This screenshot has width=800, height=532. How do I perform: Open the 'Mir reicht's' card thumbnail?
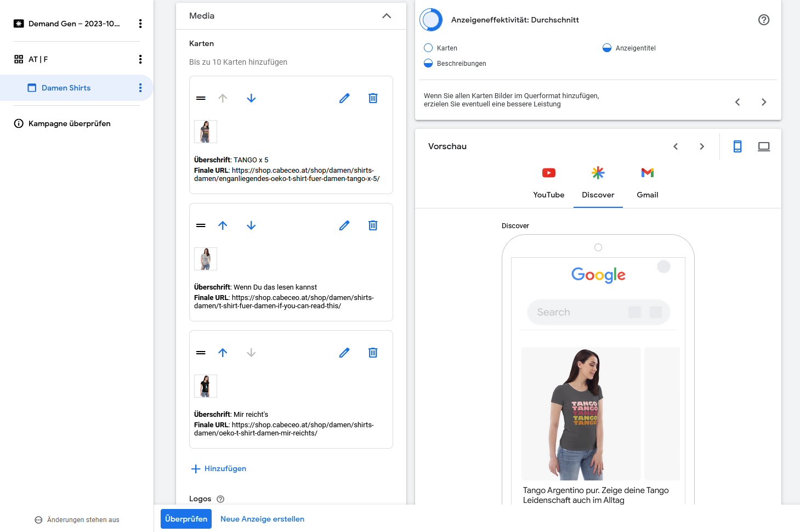(206, 386)
